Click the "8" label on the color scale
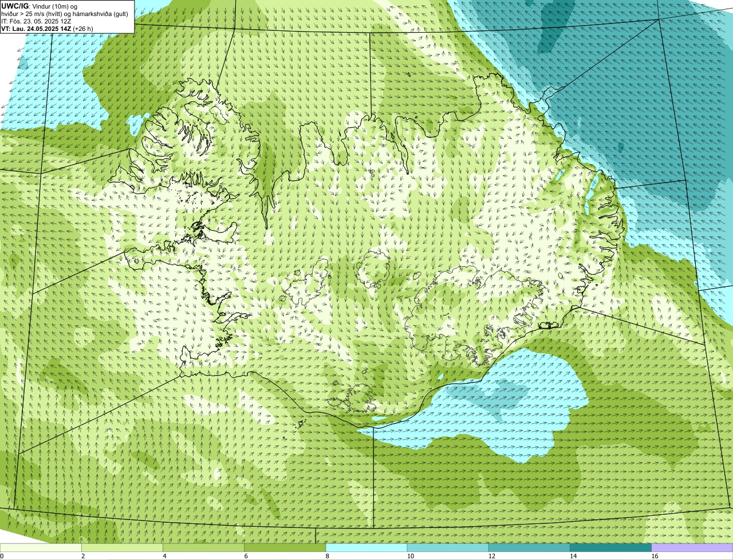The height and width of the screenshot is (560, 733). coord(328,556)
